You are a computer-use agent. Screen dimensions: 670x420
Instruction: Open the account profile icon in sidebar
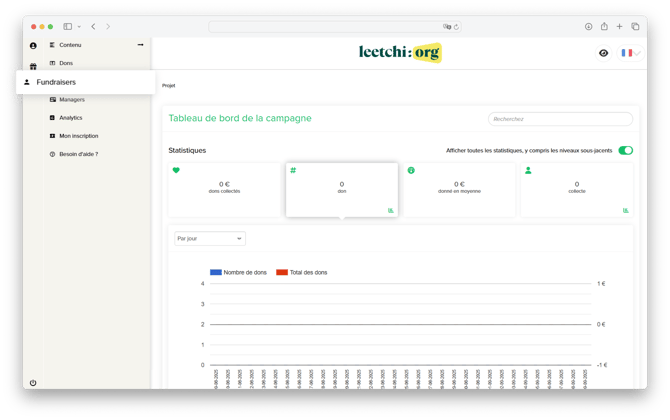[33, 45]
